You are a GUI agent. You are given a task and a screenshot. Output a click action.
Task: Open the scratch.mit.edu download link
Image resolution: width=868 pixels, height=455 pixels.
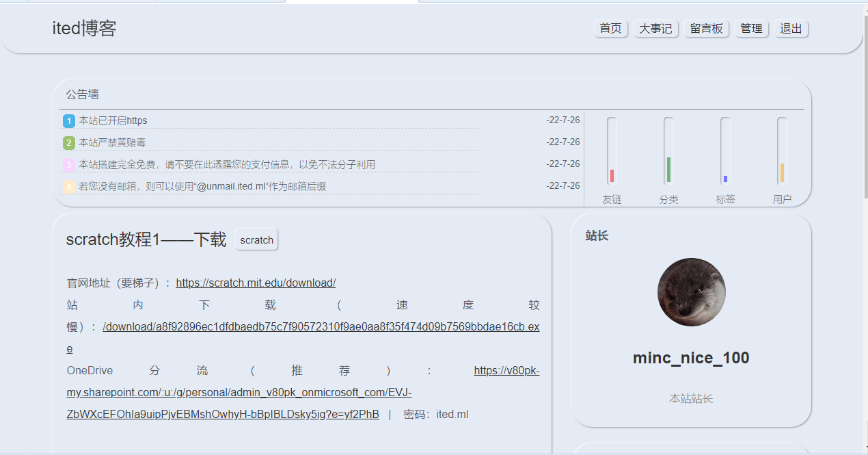pos(256,283)
